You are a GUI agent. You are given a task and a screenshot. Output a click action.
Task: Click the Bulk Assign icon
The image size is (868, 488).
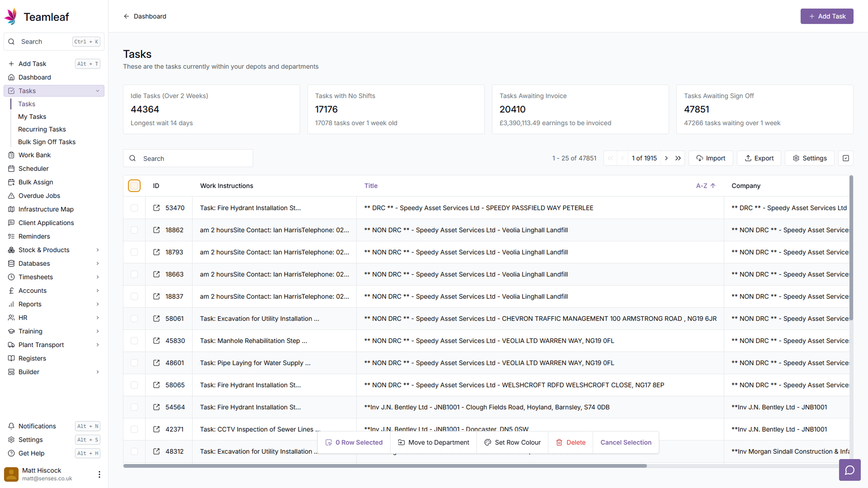(x=11, y=182)
